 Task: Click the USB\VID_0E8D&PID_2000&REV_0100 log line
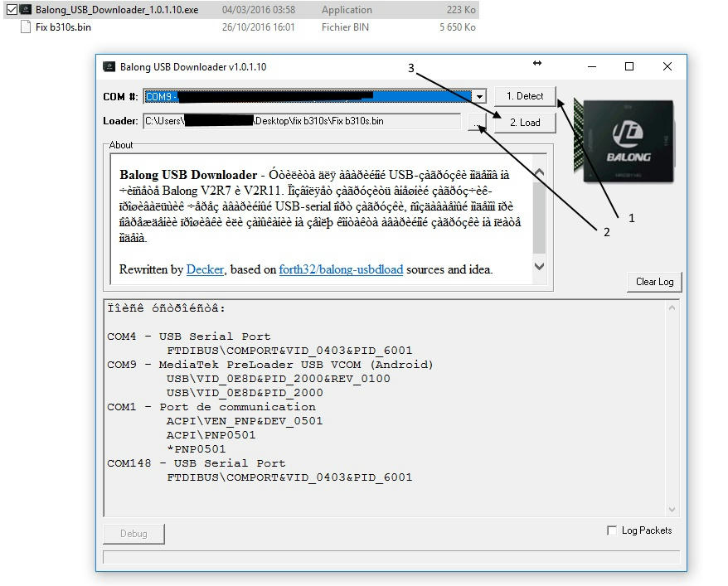pos(278,379)
